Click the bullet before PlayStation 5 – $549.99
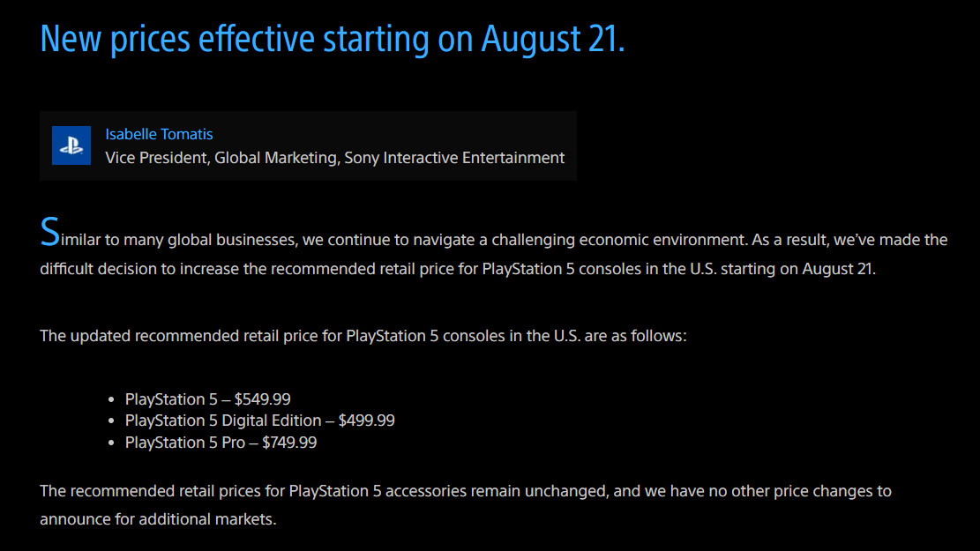Screen dimensions: 980x551 111,400
